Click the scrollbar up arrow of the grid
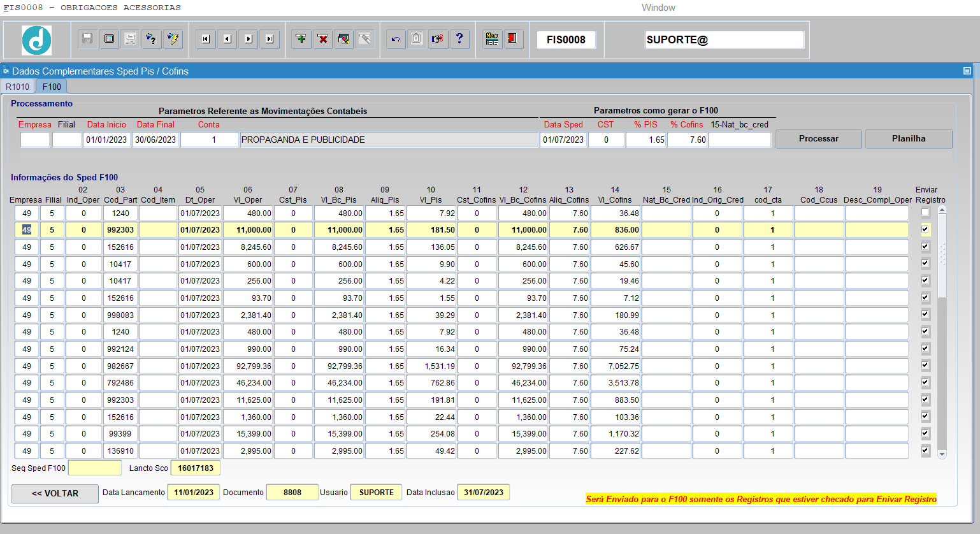 point(942,210)
